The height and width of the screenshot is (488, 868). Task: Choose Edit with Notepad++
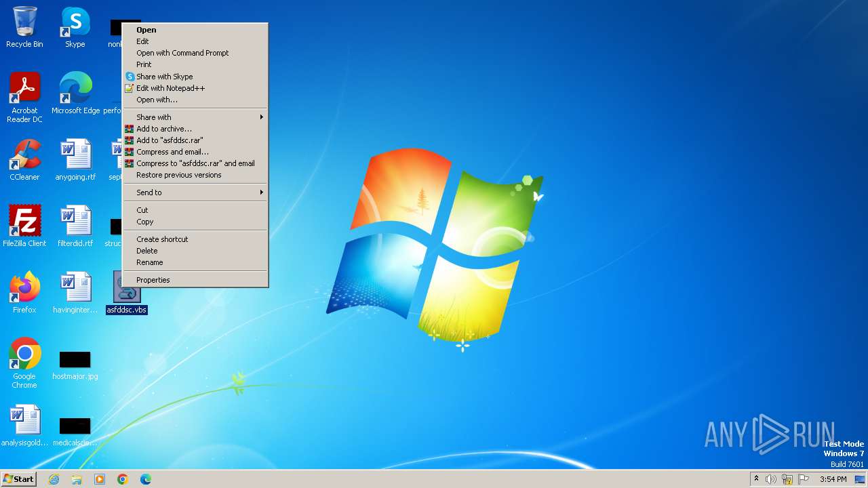coord(195,88)
